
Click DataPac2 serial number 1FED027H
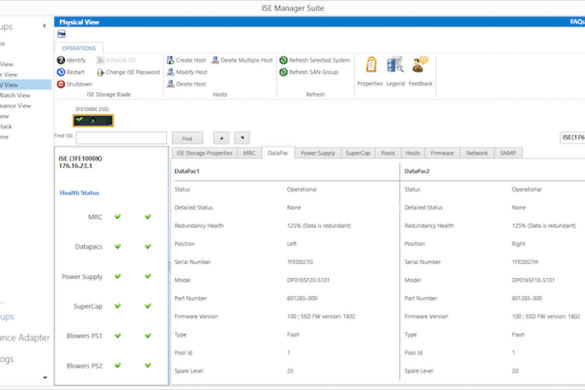[525, 262]
